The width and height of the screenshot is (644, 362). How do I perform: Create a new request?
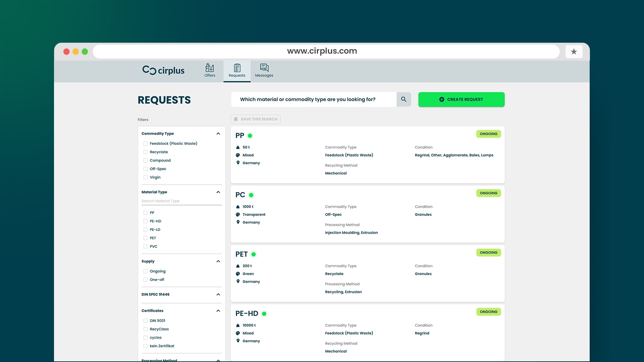(461, 99)
